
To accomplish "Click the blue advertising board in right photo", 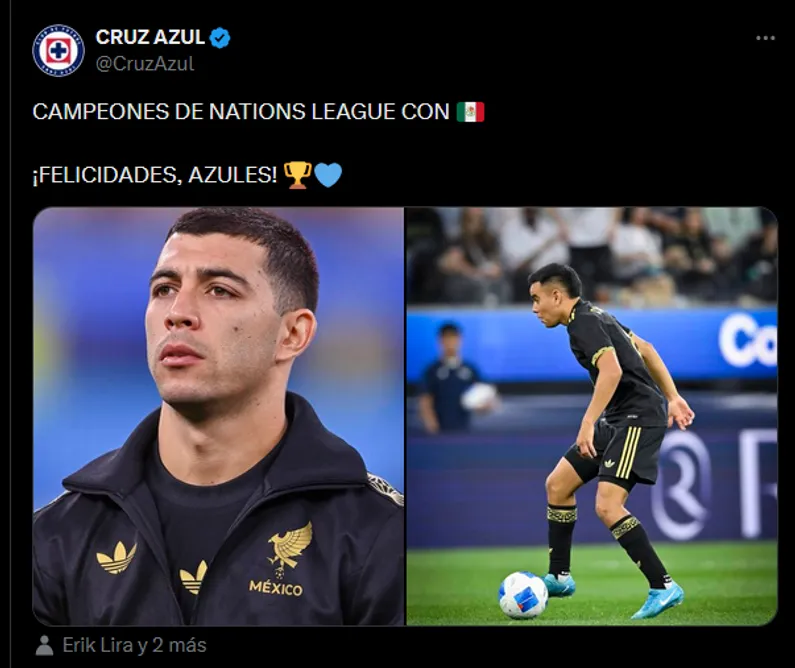I will click(592, 345).
